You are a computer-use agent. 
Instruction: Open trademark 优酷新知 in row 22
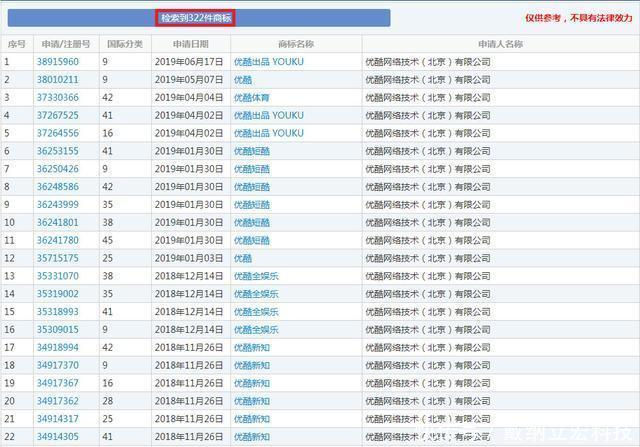click(x=251, y=437)
